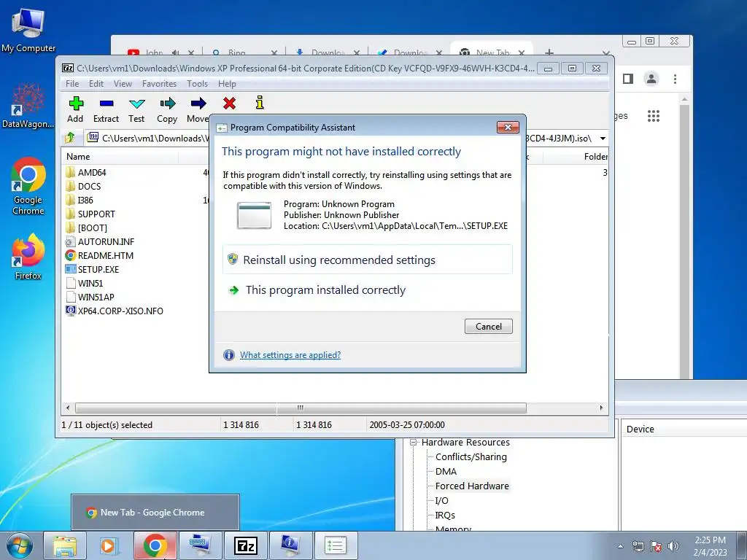Open Chrome's three-dot menu

[x=675, y=79]
